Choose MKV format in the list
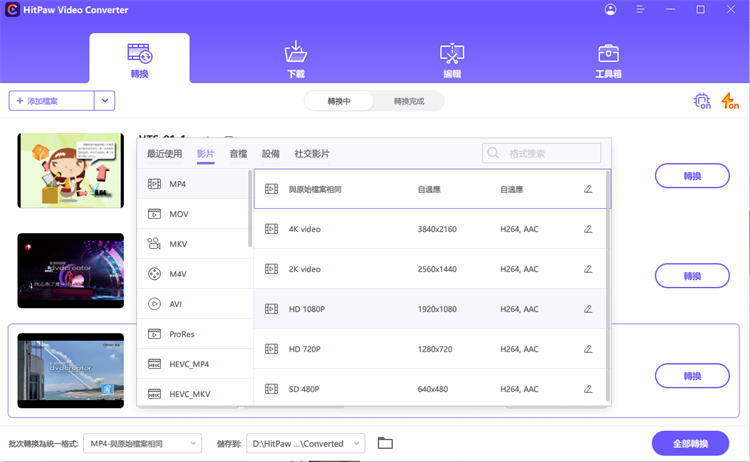 tap(193, 244)
